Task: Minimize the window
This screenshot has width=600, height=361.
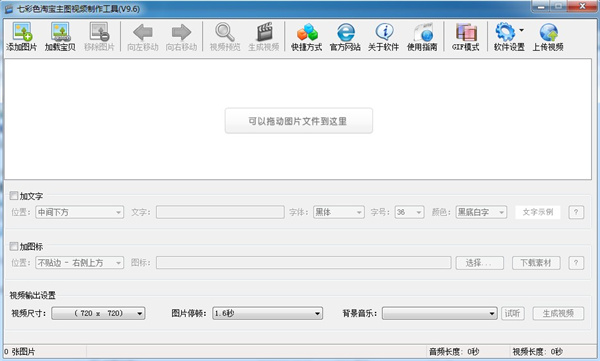Action: [x=541, y=7]
